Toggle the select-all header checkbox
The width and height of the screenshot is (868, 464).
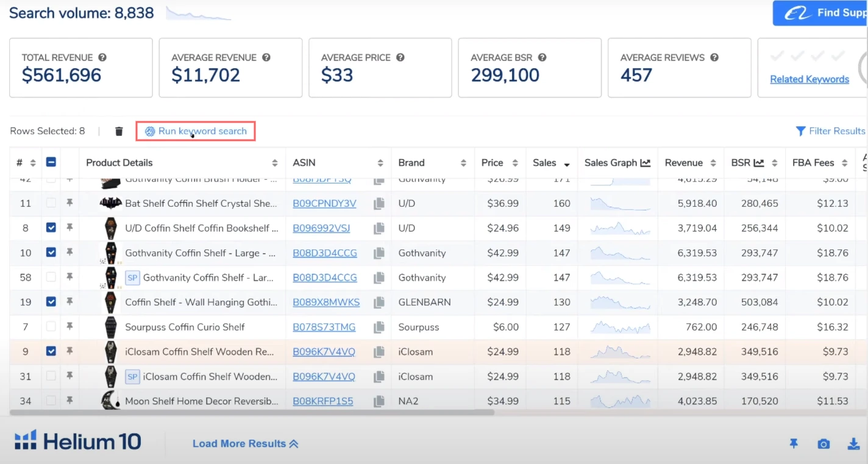tap(51, 163)
